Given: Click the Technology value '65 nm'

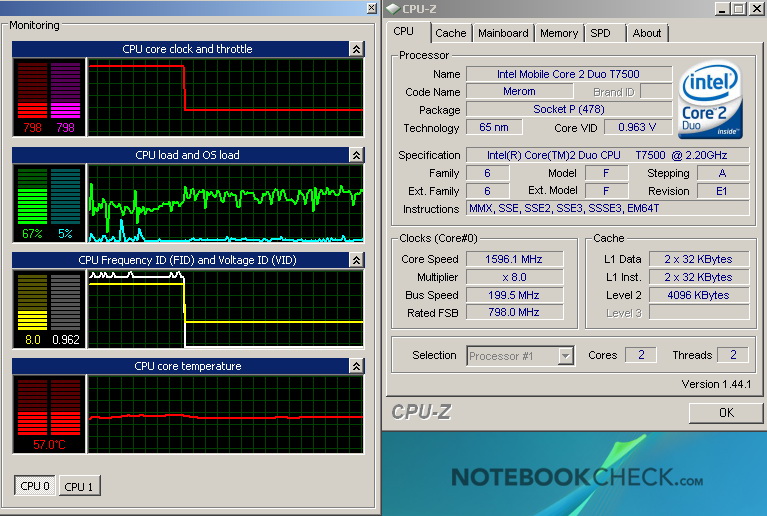Looking at the screenshot, I should [494, 128].
